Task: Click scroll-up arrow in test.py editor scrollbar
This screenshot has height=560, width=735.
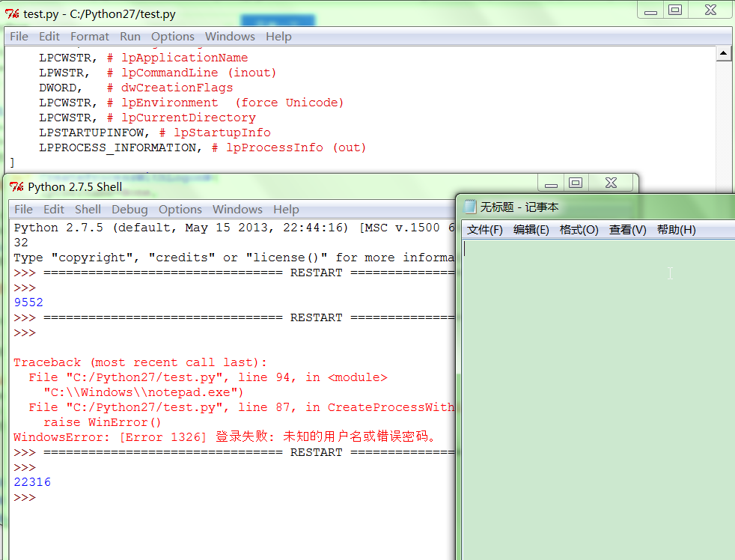Action: pos(723,53)
